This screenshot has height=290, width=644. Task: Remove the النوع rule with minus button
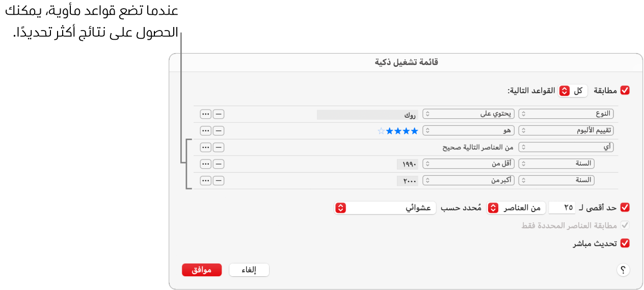(218, 114)
